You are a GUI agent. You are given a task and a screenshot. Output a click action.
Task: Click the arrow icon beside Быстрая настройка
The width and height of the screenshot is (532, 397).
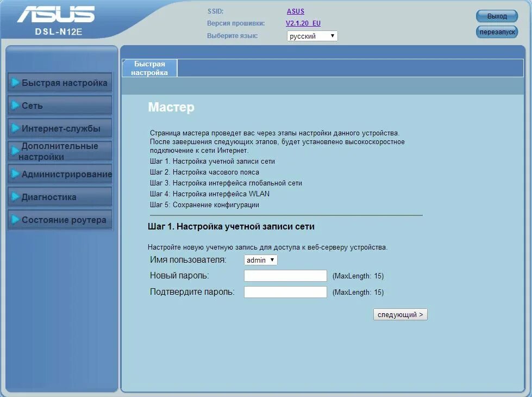click(15, 83)
